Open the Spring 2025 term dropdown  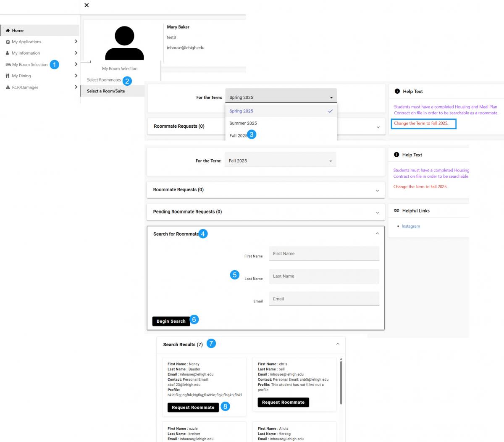[281, 97]
